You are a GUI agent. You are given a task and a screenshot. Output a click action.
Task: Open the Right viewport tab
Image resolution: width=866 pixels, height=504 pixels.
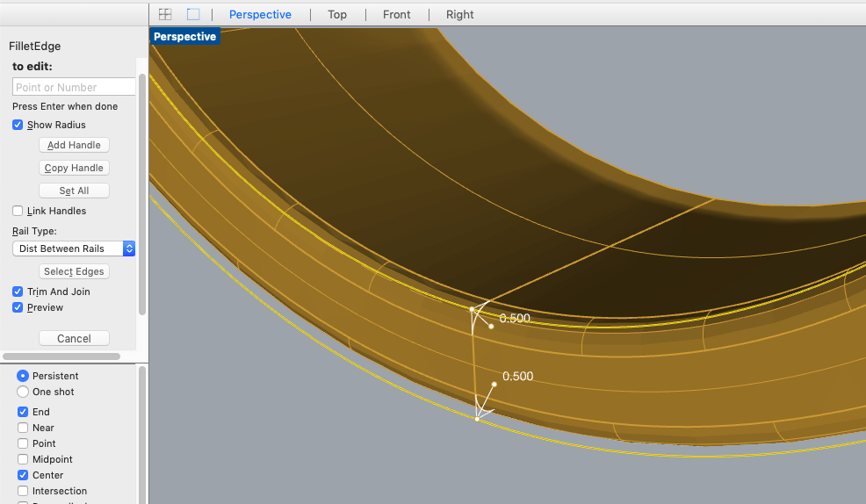(x=459, y=14)
